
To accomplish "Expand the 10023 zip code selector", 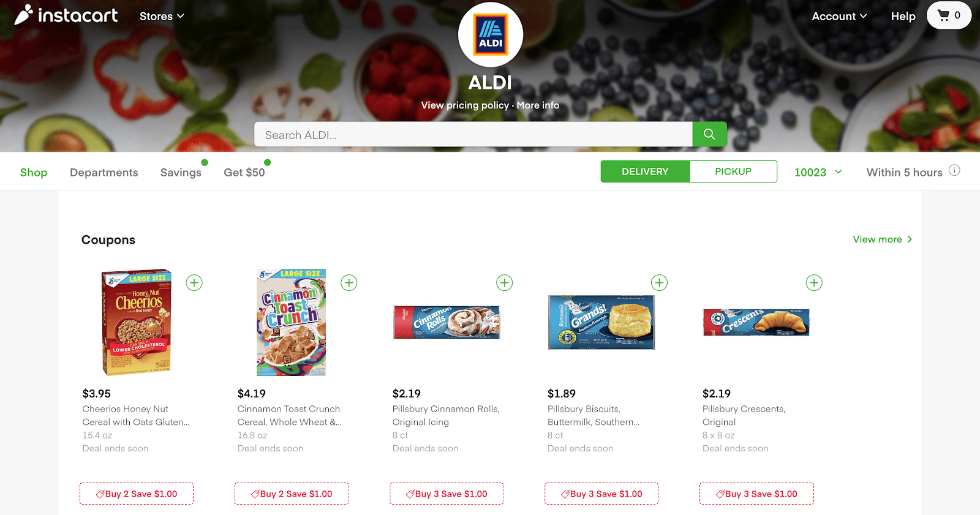I will (x=818, y=173).
